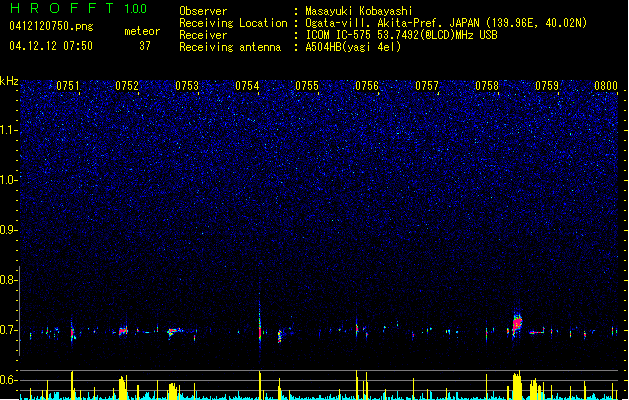Click the 0758 time marker
This screenshot has height=400, width=629.
(487, 86)
